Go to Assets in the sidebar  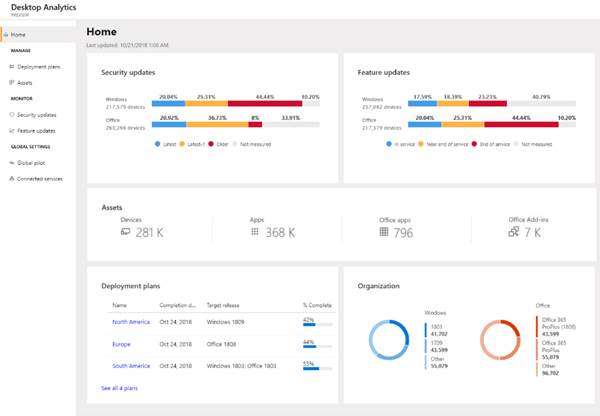24,83
